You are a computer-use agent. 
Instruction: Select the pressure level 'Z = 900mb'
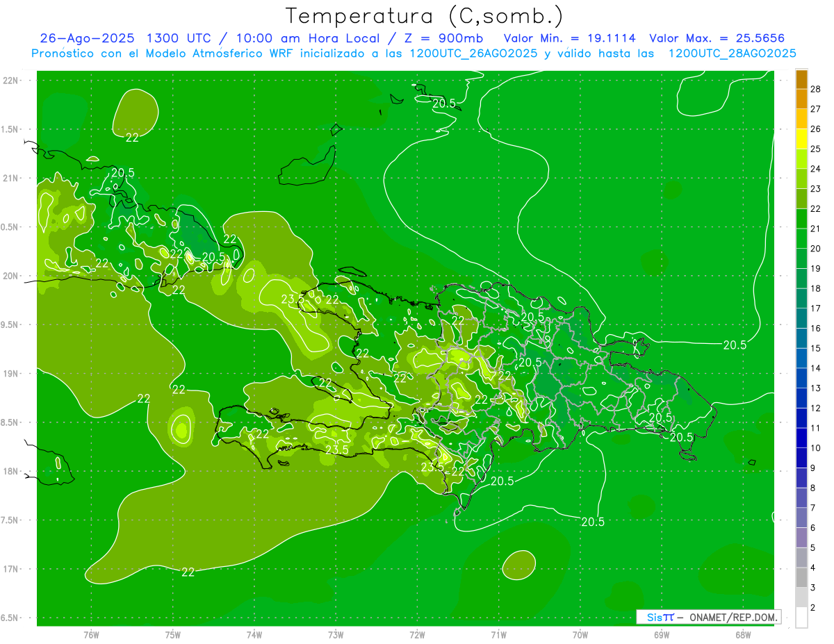tap(445, 38)
